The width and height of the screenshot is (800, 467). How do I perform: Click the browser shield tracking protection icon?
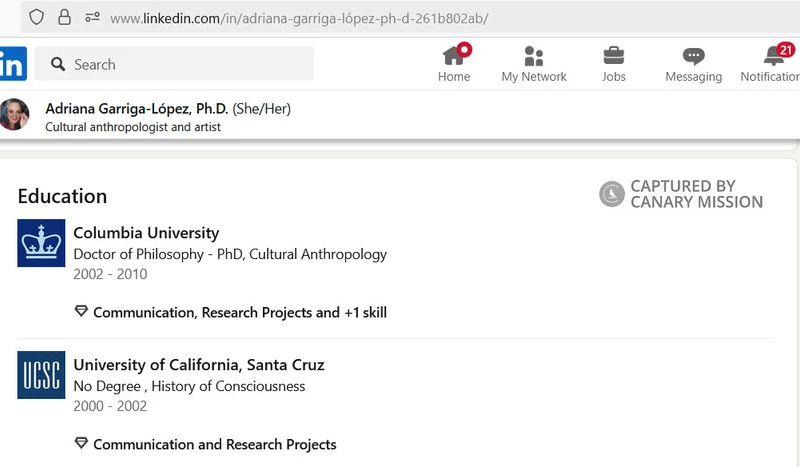(x=36, y=17)
